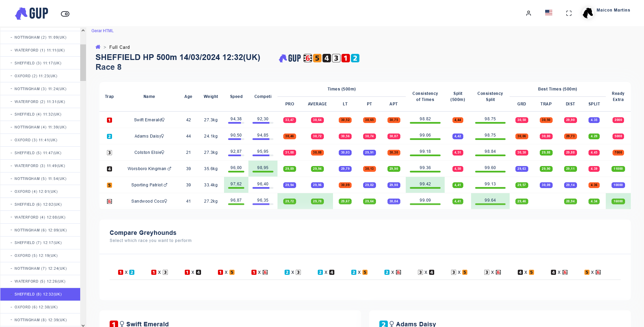Compare greyhounds 1 x 4
Screen dimensions: 644x327
click(x=193, y=272)
